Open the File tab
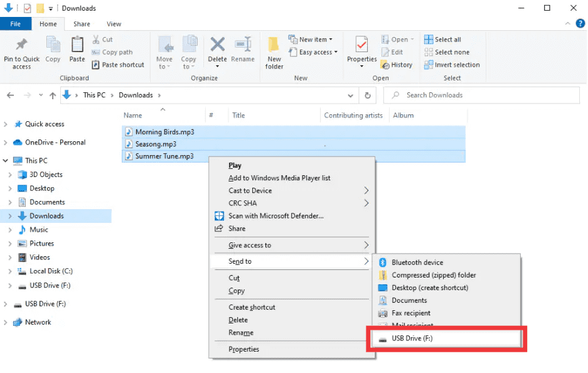Screen dimensions: 588x373 [16, 24]
